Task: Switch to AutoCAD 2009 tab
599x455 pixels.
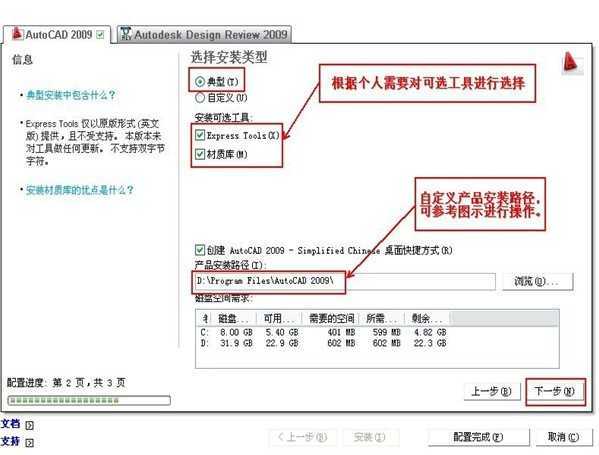Action: point(57,34)
